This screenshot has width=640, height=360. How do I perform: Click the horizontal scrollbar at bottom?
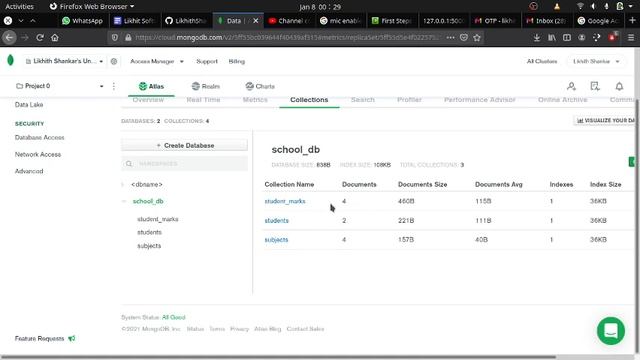(278, 357)
